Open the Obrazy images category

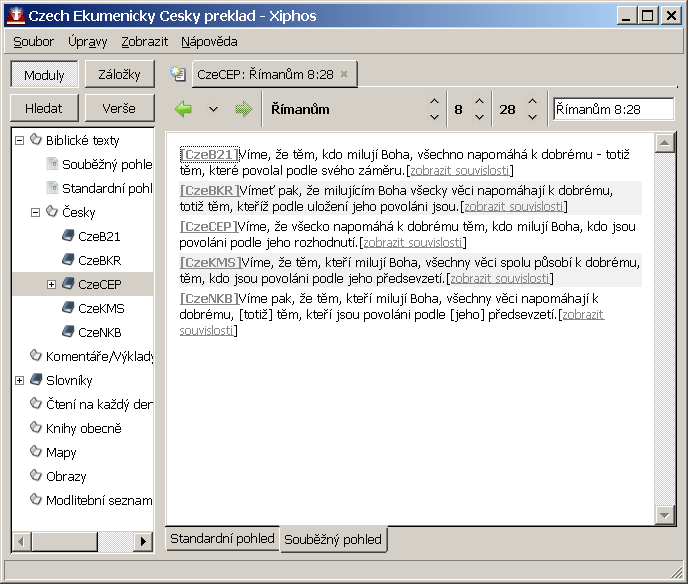coord(65,477)
